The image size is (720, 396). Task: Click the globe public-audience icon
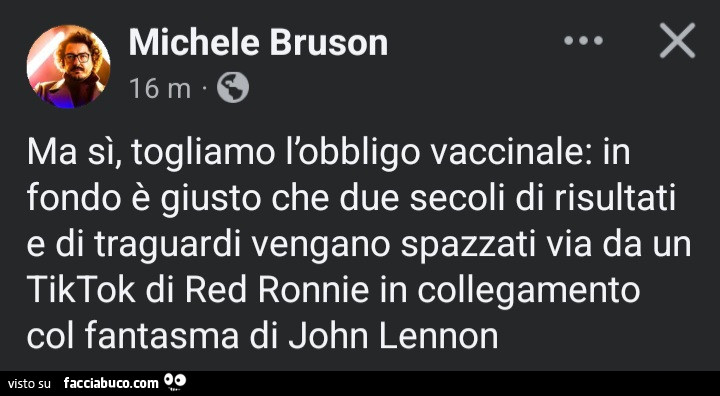(x=233, y=88)
